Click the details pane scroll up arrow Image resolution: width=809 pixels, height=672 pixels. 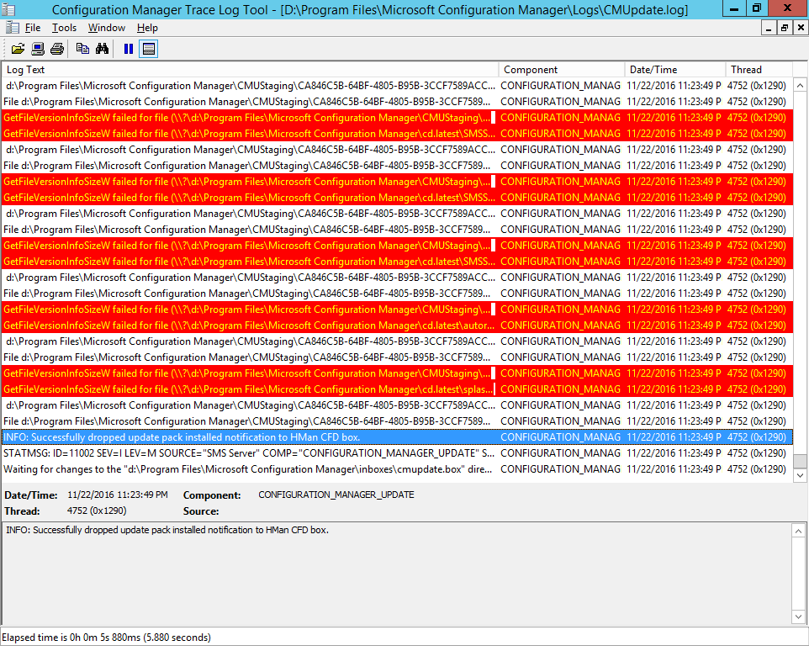[x=799, y=531]
